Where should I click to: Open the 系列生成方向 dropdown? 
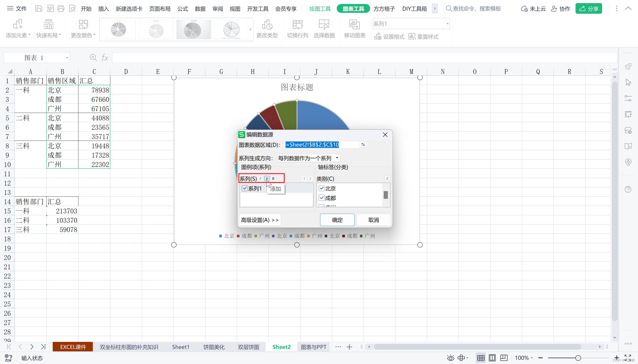[x=309, y=158]
